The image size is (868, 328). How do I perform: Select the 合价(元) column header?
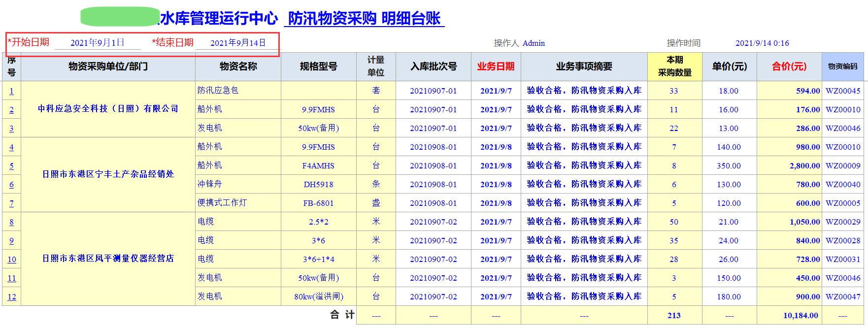(789, 66)
